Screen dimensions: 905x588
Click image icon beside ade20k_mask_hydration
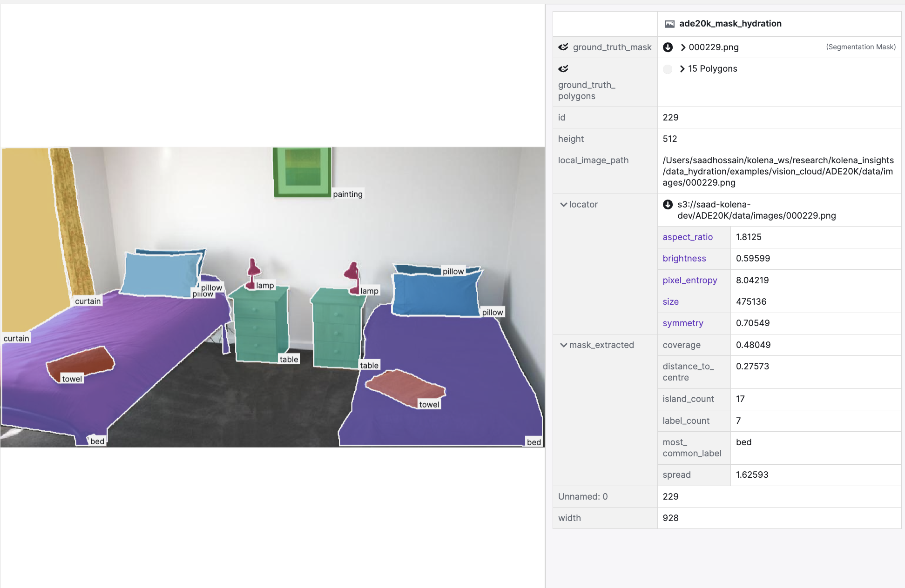pyautogui.click(x=669, y=24)
